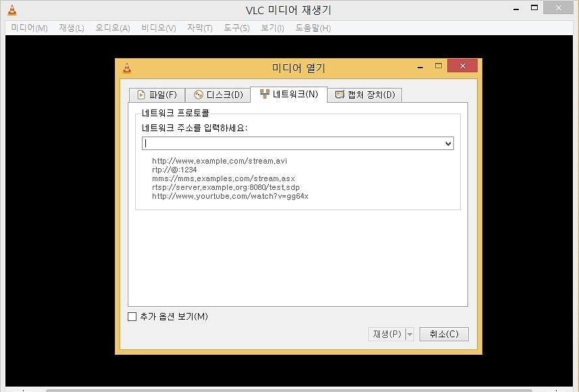Switch to the 파일(F) tab
Screen dimensions: 579x392
pos(157,95)
